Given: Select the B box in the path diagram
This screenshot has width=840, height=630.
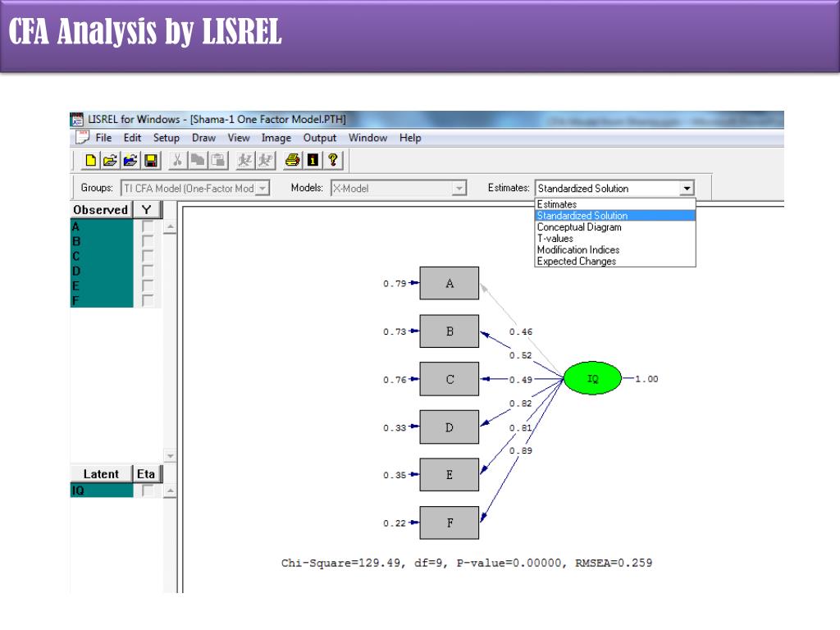Looking at the screenshot, I should 449,331.
